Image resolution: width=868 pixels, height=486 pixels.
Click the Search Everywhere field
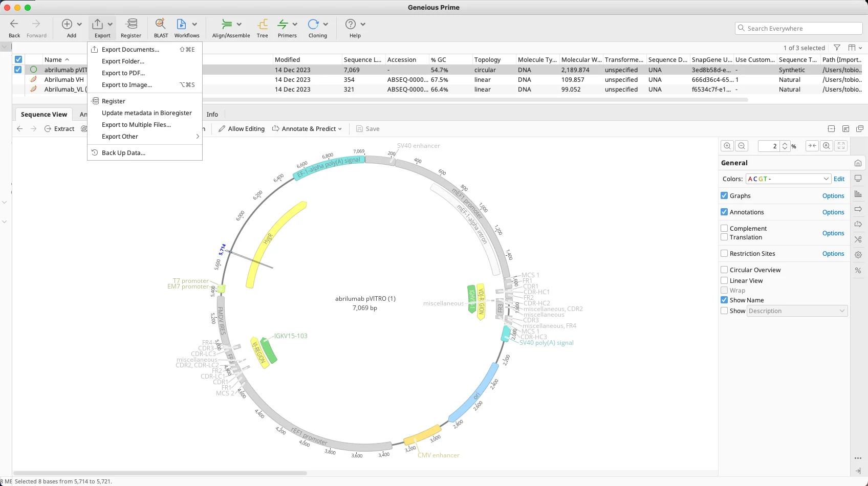(799, 29)
